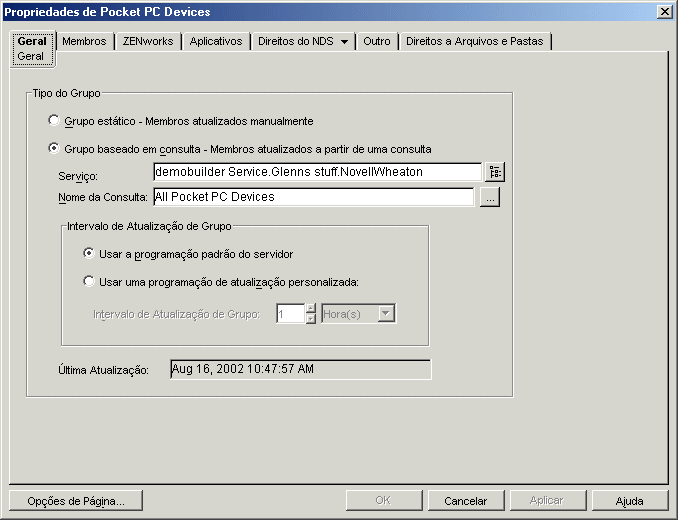
Task: Click the Aplicar button
Action: coord(547,501)
